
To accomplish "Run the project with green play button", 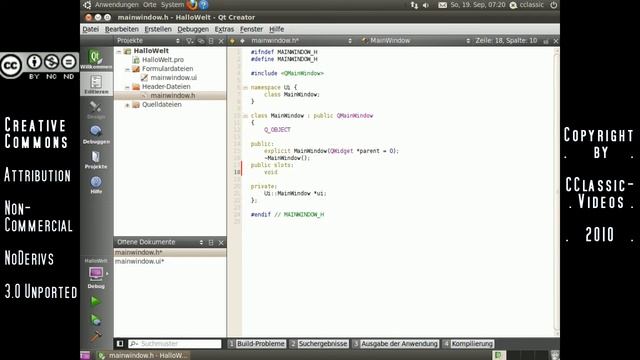I will [x=96, y=301].
